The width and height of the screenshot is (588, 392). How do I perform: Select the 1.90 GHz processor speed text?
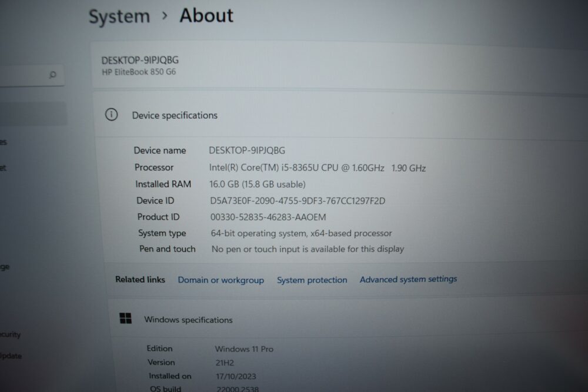[409, 168]
